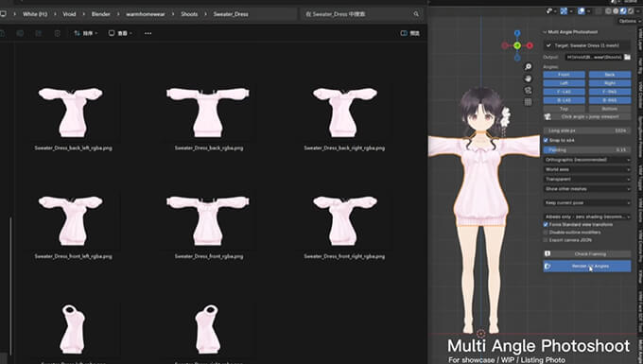Screen dimensions: 643x364
Task: Click red X axis on navigation gizmo
Action: tap(530, 45)
